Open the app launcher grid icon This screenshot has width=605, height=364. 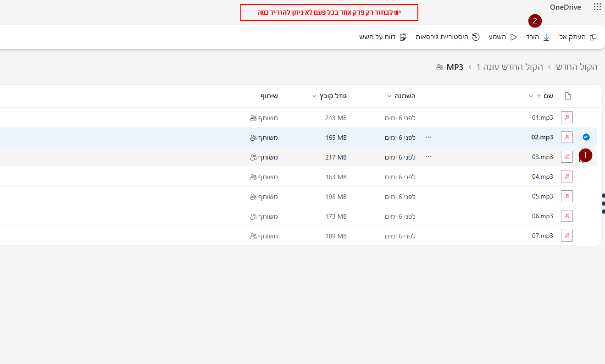[597, 7]
